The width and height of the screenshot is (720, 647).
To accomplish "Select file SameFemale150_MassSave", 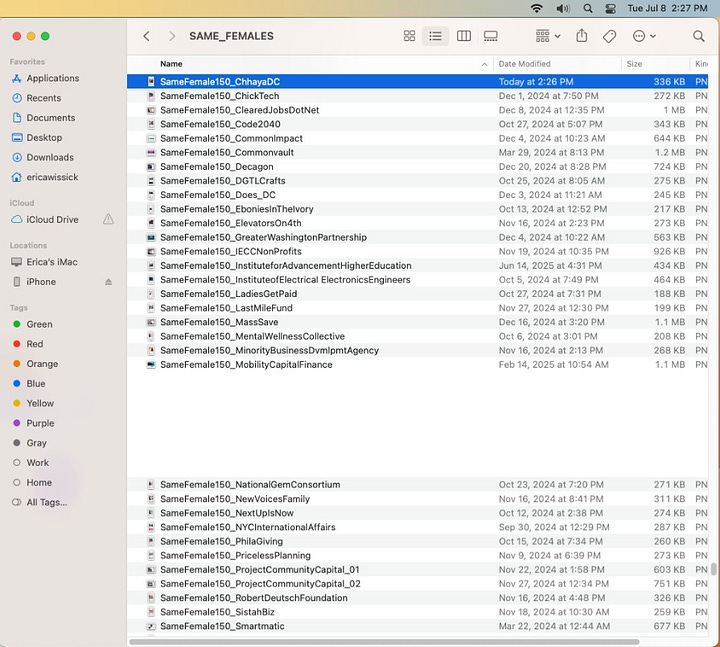I will 417,322.
